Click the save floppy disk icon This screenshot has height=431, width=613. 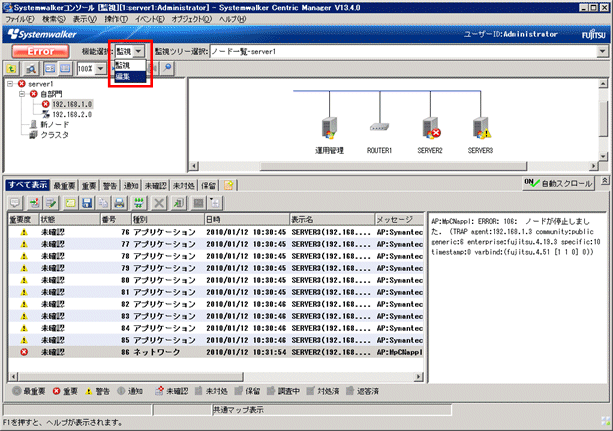[x=87, y=203]
